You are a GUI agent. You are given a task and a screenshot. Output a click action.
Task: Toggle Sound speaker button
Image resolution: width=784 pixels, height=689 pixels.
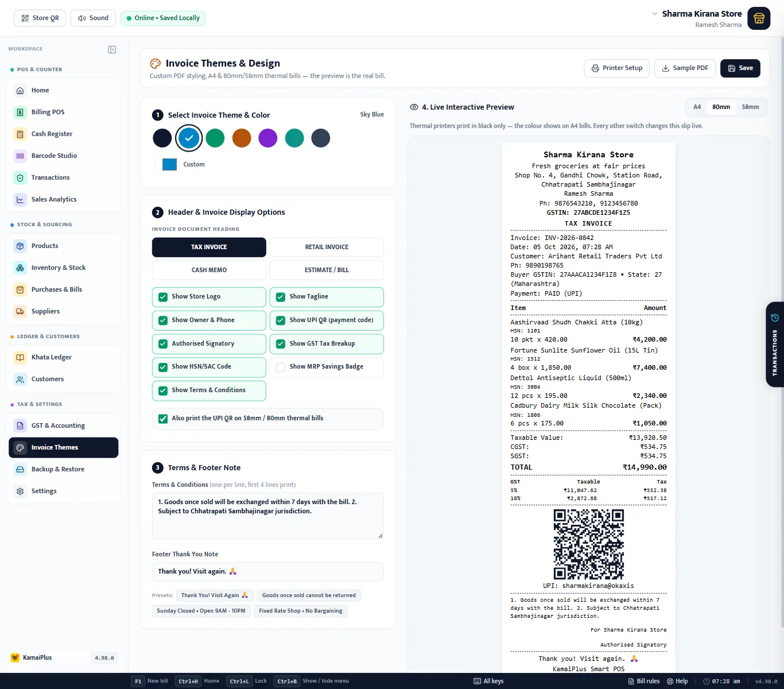pyautogui.click(x=93, y=18)
